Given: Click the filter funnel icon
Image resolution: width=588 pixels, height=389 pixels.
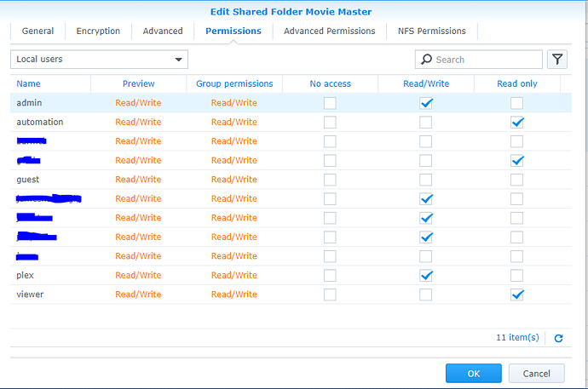Looking at the screenshot, I should pos(557,59).
